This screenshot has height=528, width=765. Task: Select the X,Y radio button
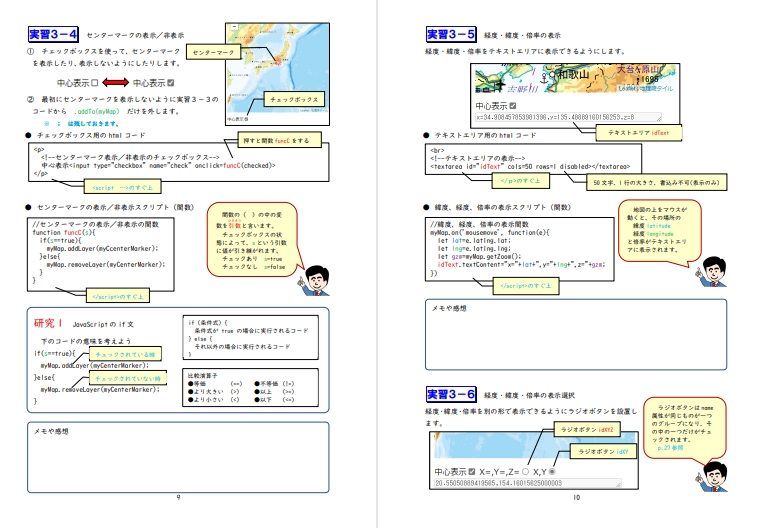(x=552, y=471)
